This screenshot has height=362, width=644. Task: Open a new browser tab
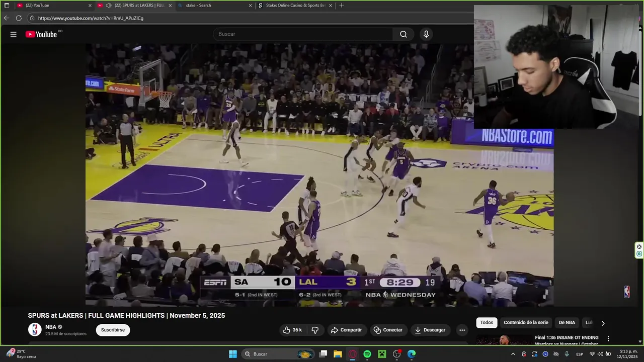point(342,6)
